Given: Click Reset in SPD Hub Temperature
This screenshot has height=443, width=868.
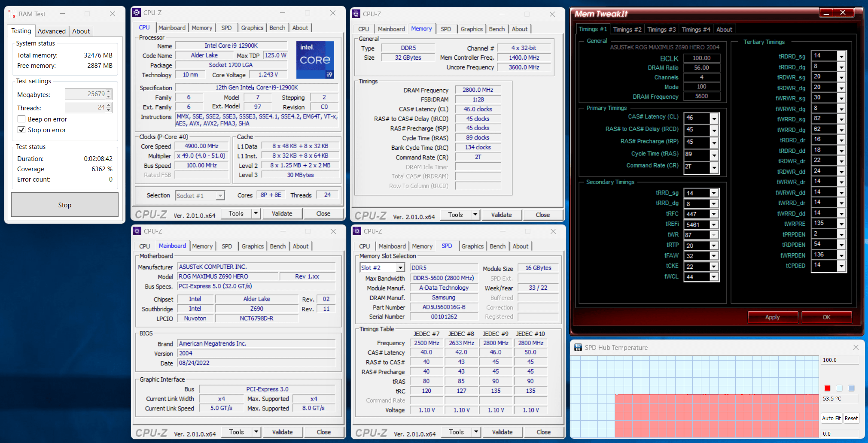Looking at the screenshot, I should pos(851,418).
